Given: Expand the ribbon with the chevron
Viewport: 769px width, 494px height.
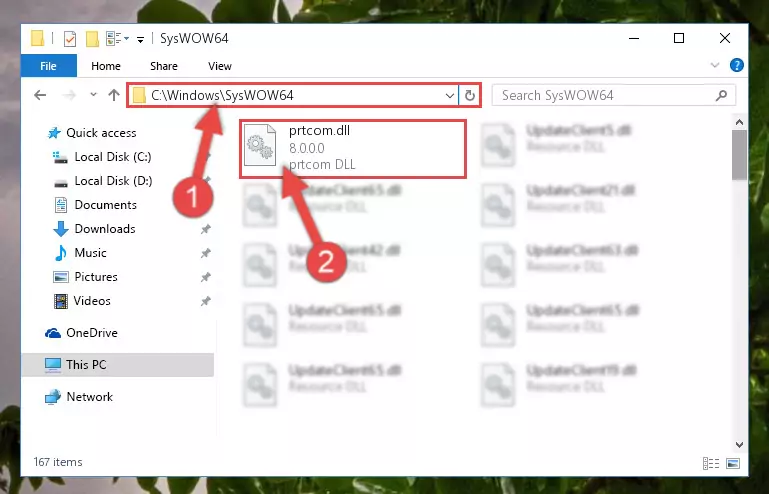Looking at the screenshot, I should click(715, 65).
